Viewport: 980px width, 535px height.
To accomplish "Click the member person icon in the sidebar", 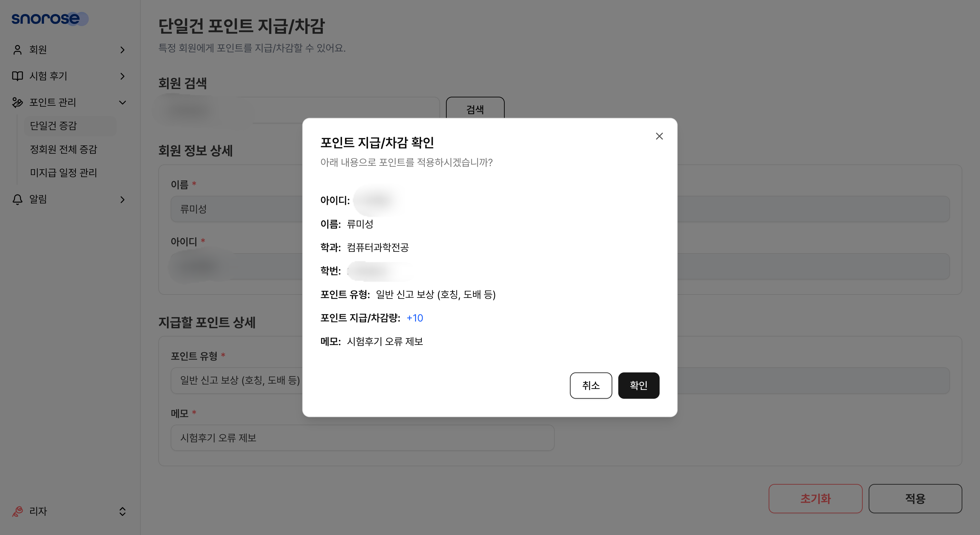I will [17, 50].
